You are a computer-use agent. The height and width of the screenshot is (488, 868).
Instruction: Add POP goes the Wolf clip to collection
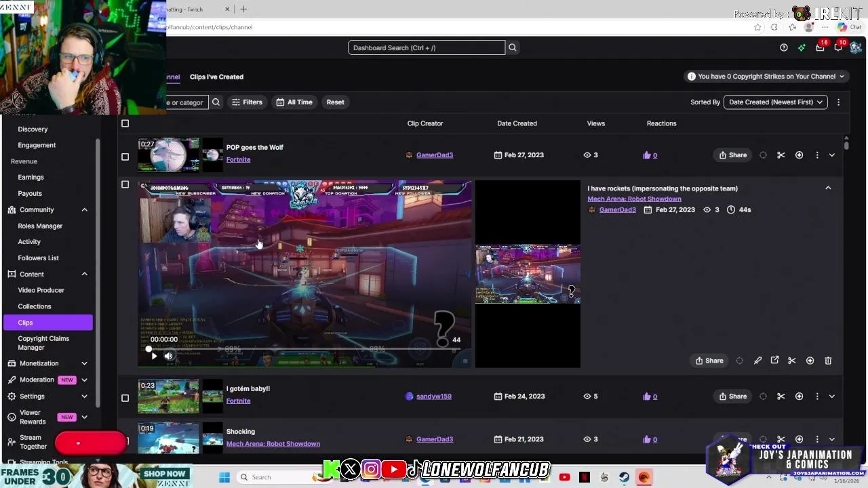(x=799, y=155)
